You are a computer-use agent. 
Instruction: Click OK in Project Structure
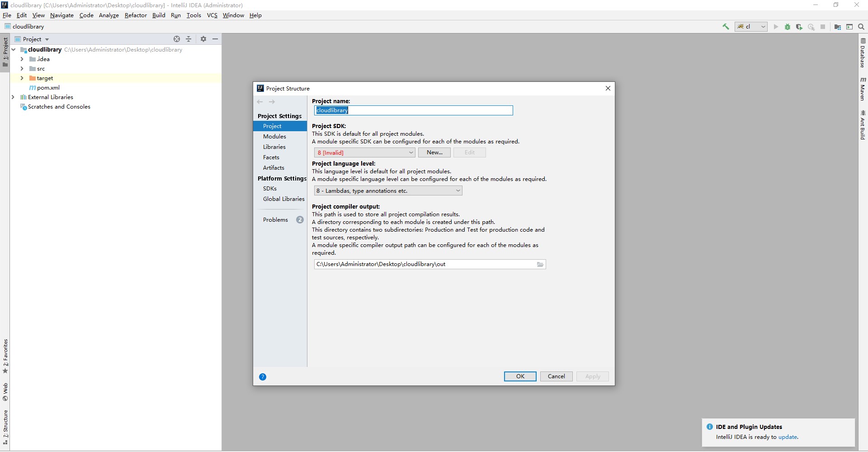[520, 376]
